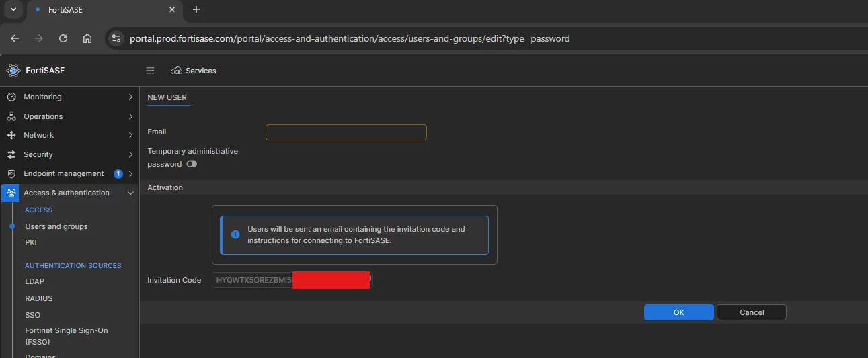Reload the page with the refresh icon
This screenshot has width=868, height=358.
click(x=63, y=38)
